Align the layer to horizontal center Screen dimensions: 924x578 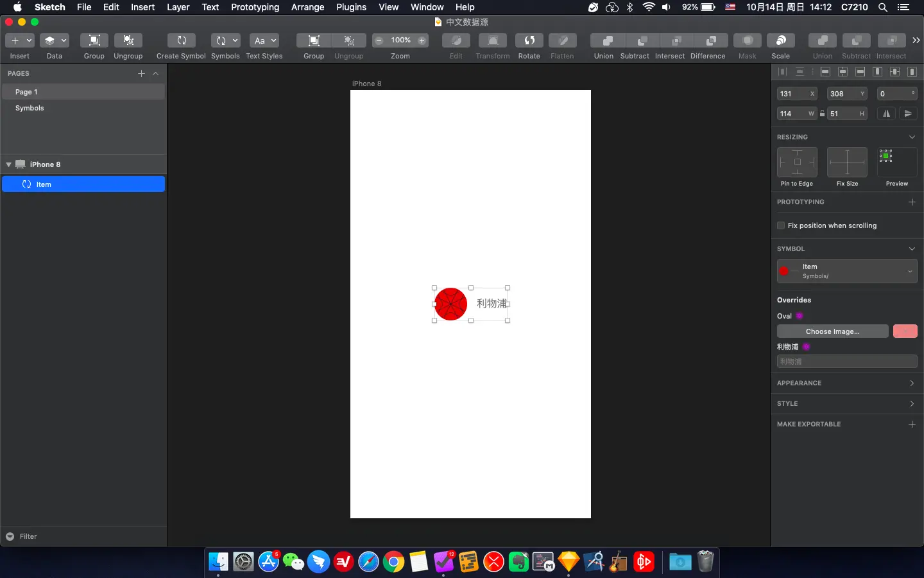pyautogui.click(x=843, y=71)
